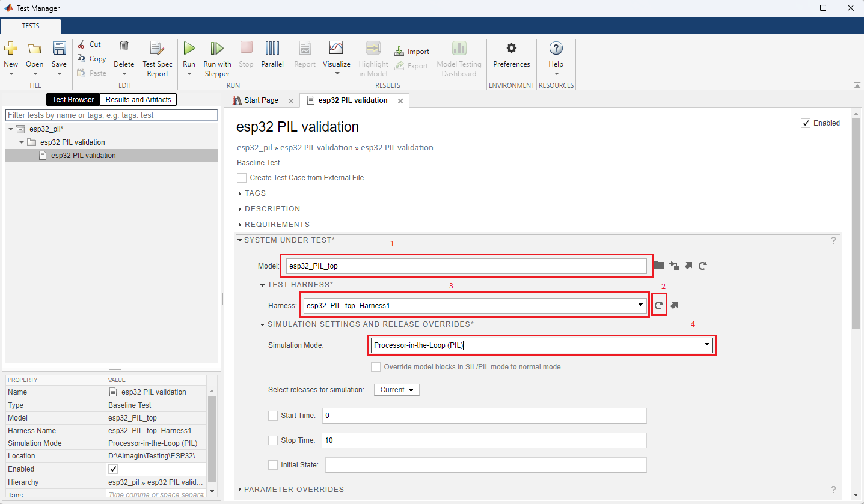Check Create Test Case from External File
The width and height of the screenshot is (864, 504).
(x=242, y=178)
